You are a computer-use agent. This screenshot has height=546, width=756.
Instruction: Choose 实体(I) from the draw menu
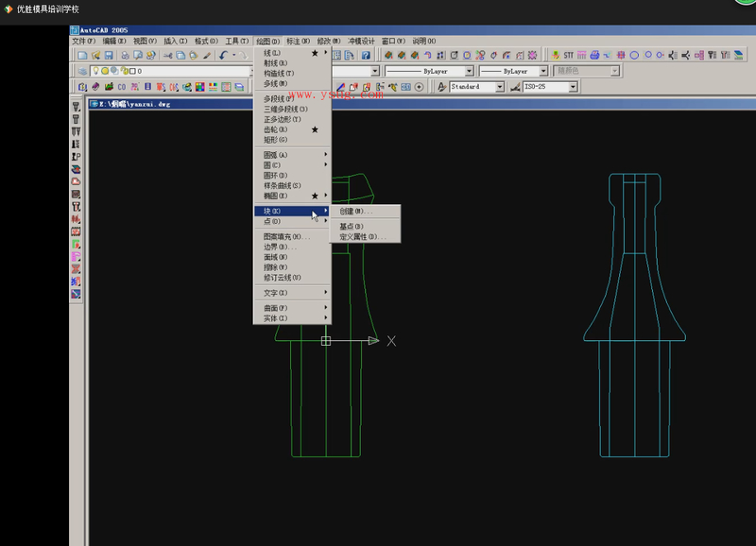point(293,318)
